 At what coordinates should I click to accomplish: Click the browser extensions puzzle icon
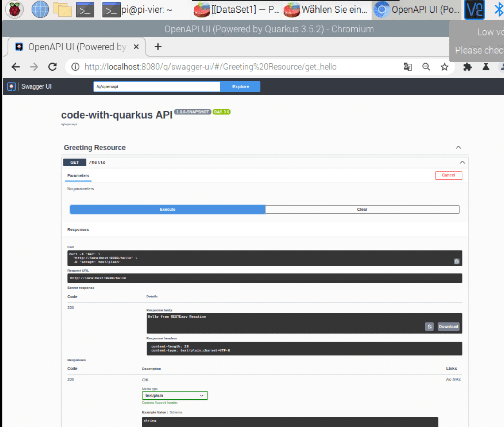pos(467,67)
